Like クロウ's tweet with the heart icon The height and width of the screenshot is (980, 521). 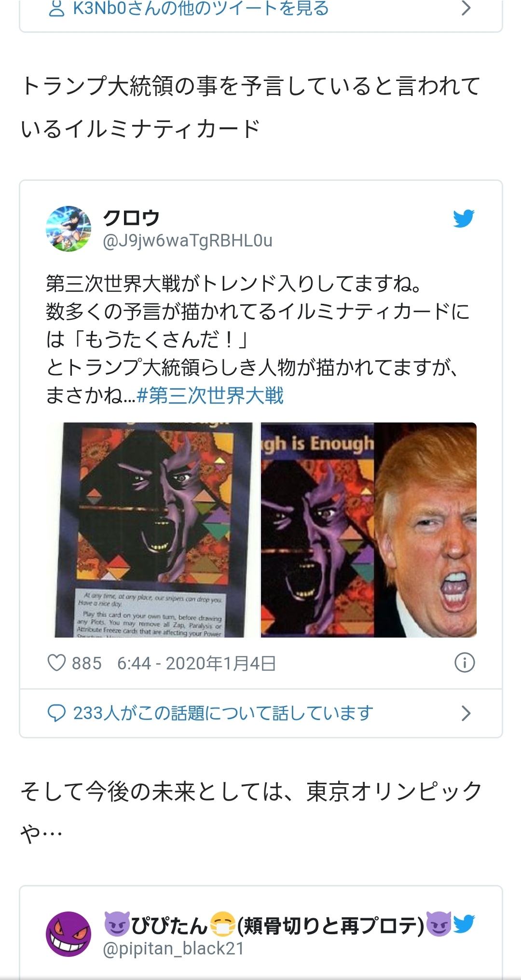pyautogui.click(x=56, y=663)
